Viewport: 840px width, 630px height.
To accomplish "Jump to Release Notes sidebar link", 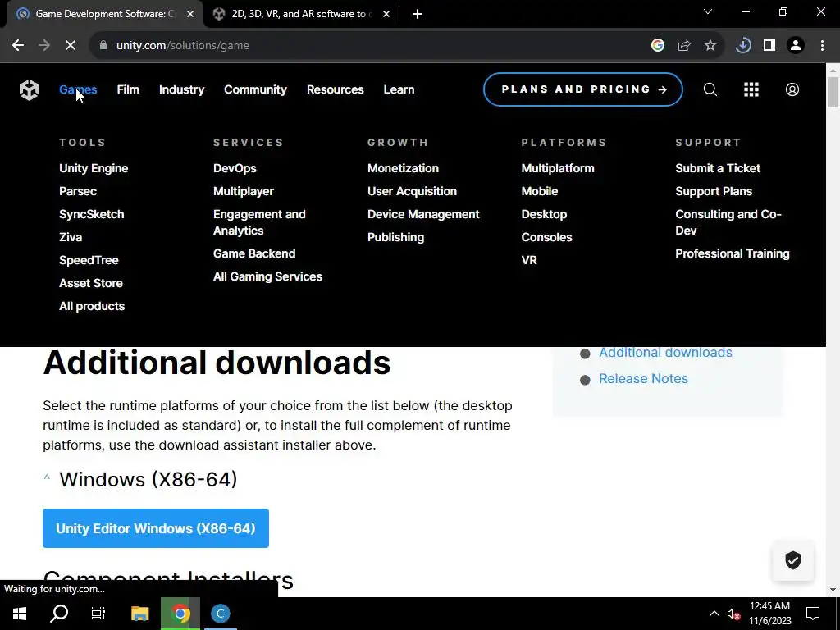I will [x=643, y=379].
